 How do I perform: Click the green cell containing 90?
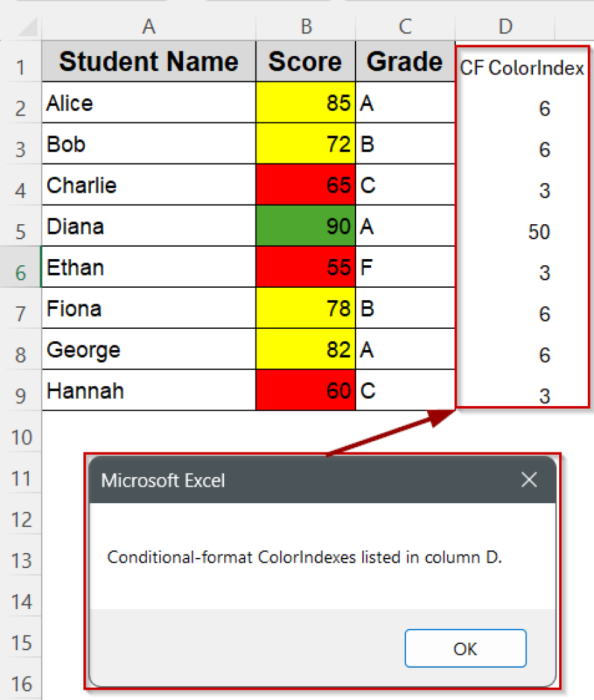[x=306, y=226]
